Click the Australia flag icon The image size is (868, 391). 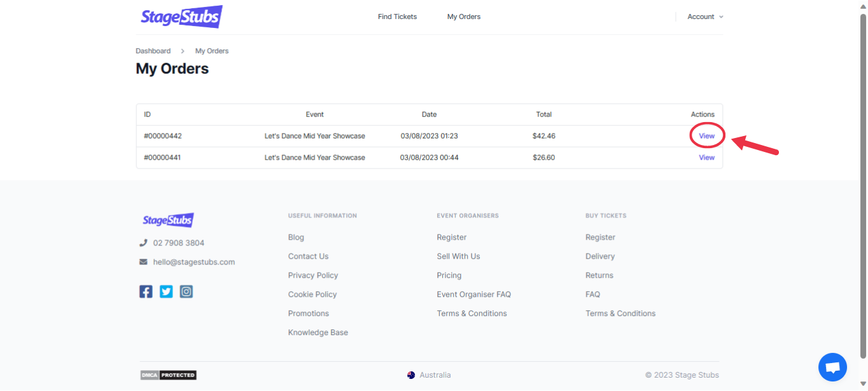[411, 375]
